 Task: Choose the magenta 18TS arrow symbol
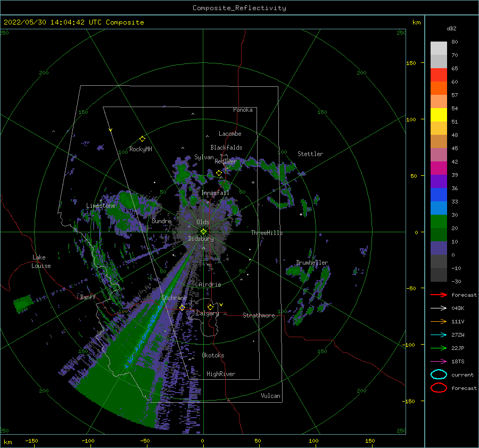[439, 362]
